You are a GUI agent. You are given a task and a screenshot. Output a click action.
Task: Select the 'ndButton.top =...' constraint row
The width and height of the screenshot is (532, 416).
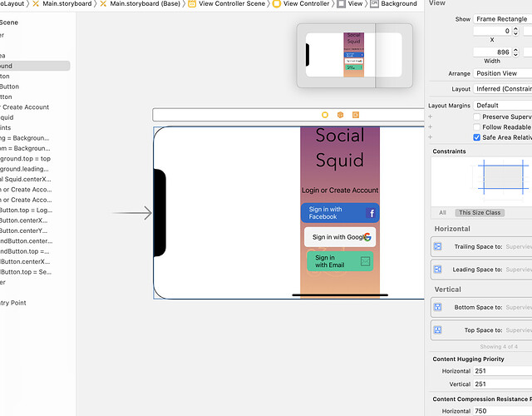(x=35, y=251)
